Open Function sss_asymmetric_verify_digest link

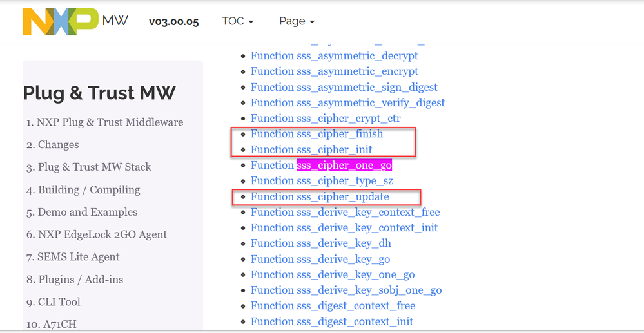click(348, 102)
